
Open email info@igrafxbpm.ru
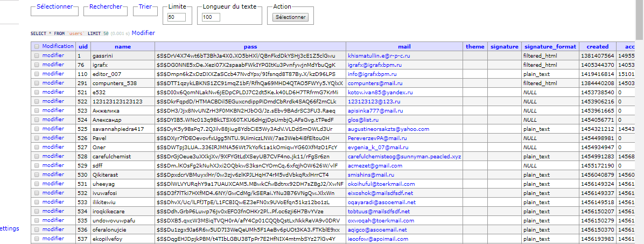[372, 74]
